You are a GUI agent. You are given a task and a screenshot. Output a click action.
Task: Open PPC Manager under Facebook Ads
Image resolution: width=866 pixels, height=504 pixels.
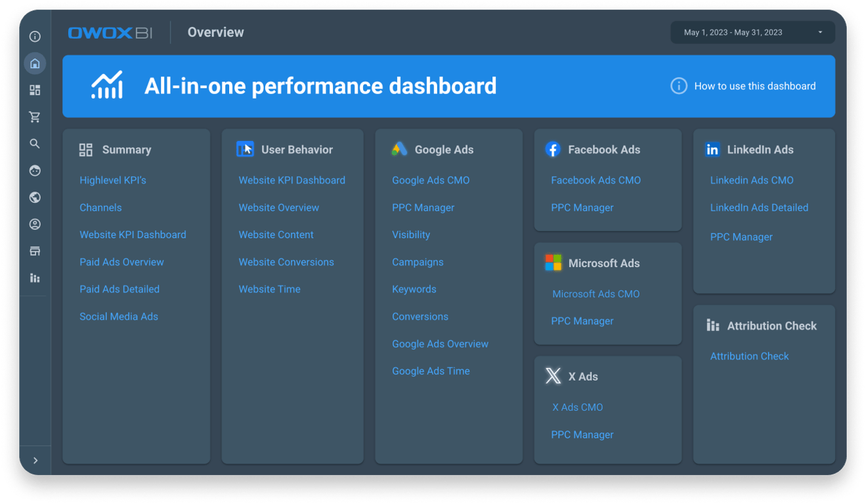click(582, 207)
